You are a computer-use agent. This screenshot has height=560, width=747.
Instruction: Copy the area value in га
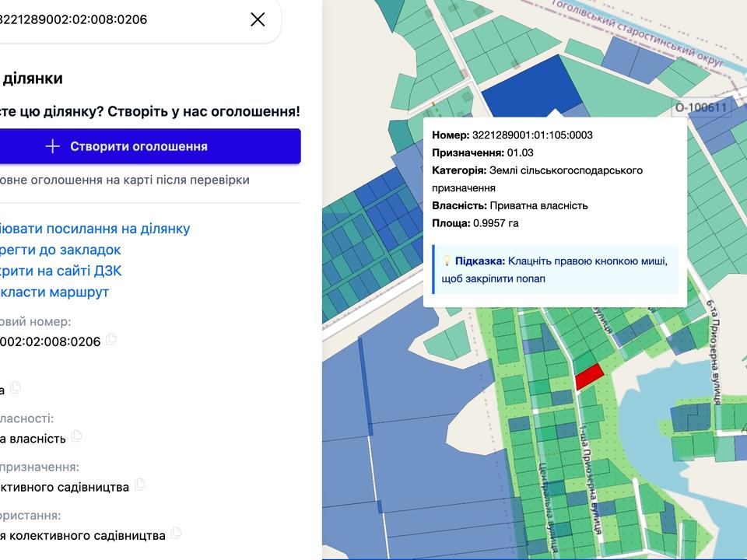pyautogui.click(x=16, y=387)
